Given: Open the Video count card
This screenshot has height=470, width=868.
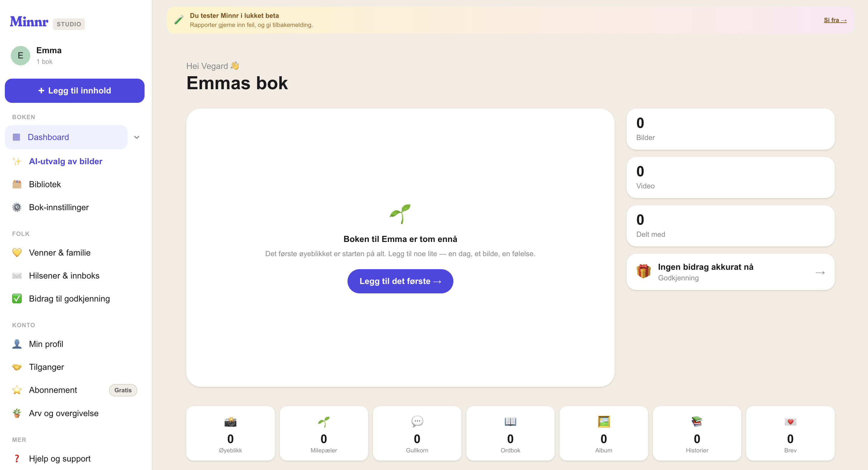Looking at the screenshot, I should [x=730, y=178].
